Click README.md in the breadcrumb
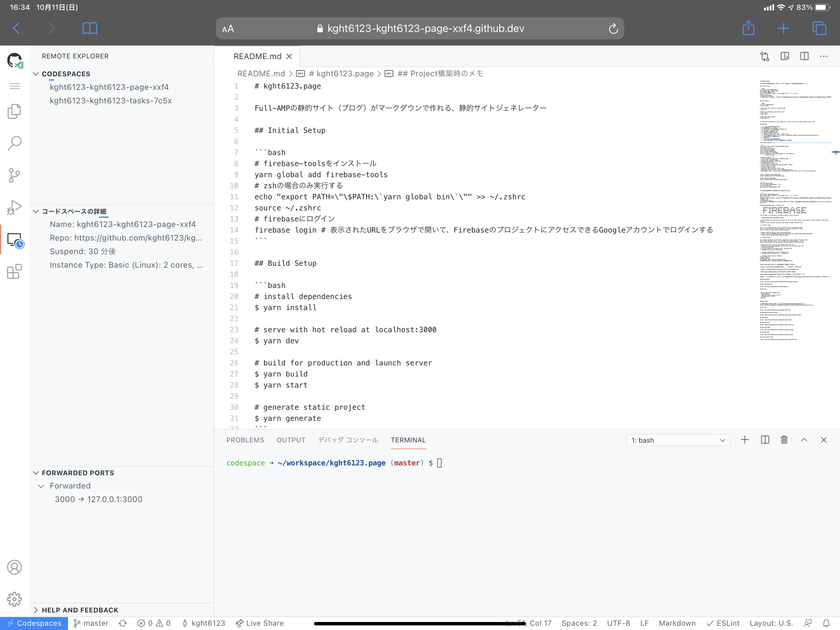840x630 pixels. (x=261, y=74)
